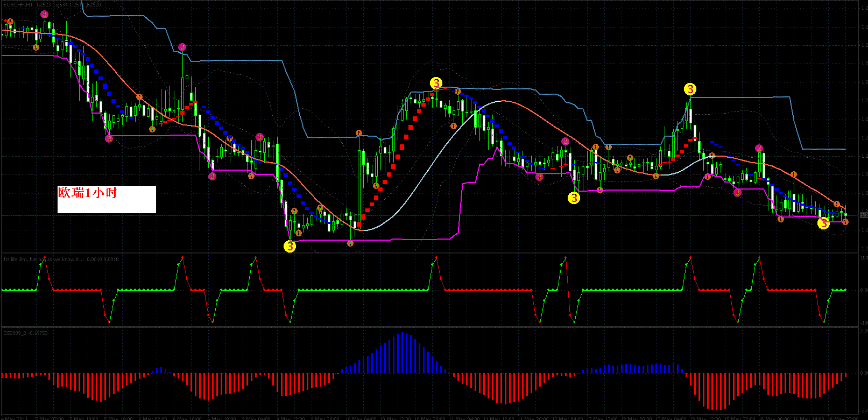868x420 pixels.
Task: Click the 'Its life Jim, but not as we know it...' indicator label
Action: pyautogui.click(x=44, y=260)
